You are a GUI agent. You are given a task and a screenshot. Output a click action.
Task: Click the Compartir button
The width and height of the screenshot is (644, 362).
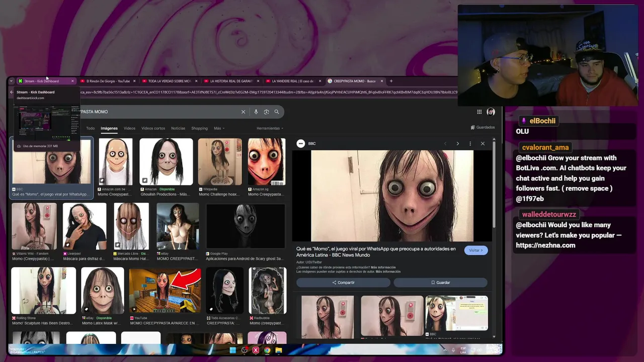[343, 283]
